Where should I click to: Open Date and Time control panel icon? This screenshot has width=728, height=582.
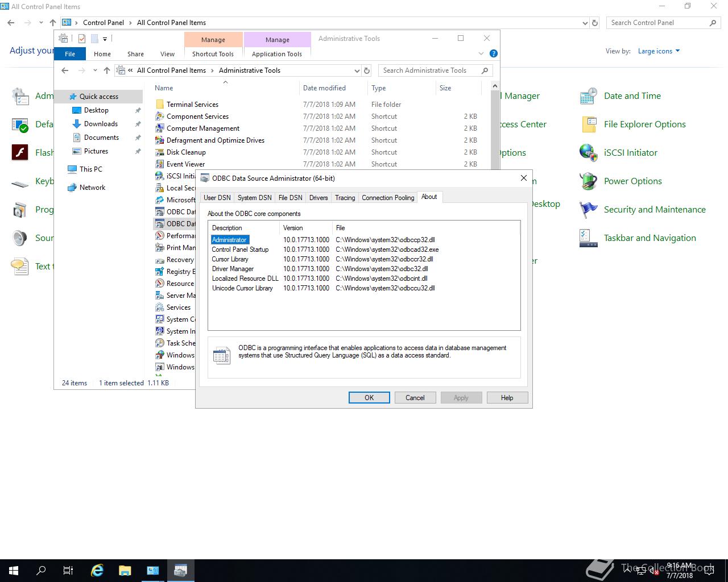[x=588, y=96]
